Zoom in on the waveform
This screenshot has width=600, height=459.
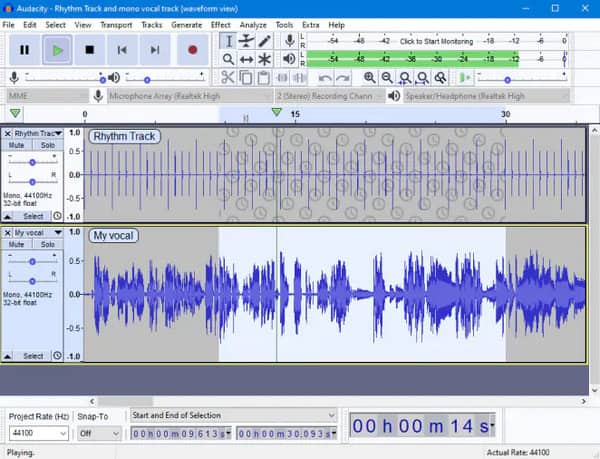[x=369, y=78]
